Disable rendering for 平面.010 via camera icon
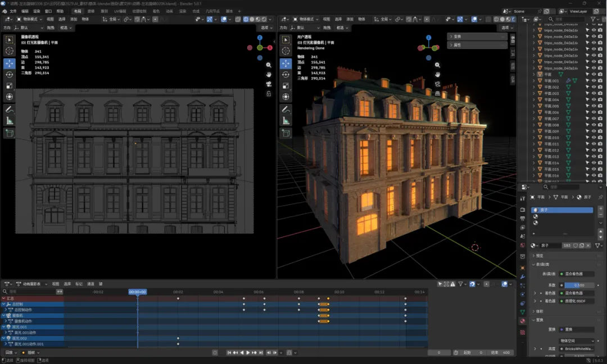607x364 pixels. 600,138
